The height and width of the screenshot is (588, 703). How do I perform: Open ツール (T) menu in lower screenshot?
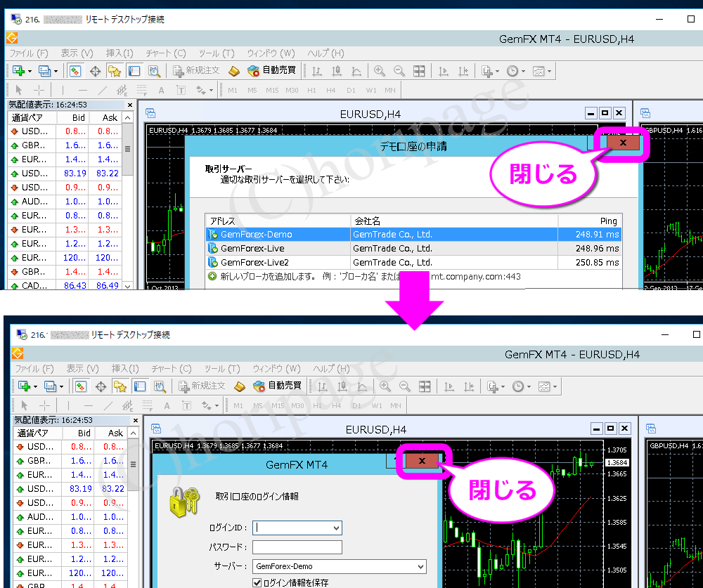click(222, 368)
